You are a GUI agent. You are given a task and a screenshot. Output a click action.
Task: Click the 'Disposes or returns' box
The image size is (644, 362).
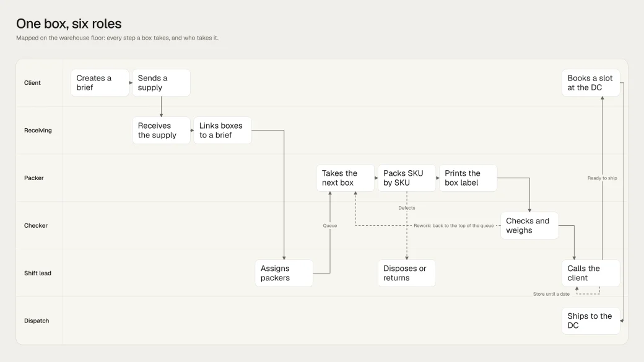pyautogui.click(x=407, y=273)
